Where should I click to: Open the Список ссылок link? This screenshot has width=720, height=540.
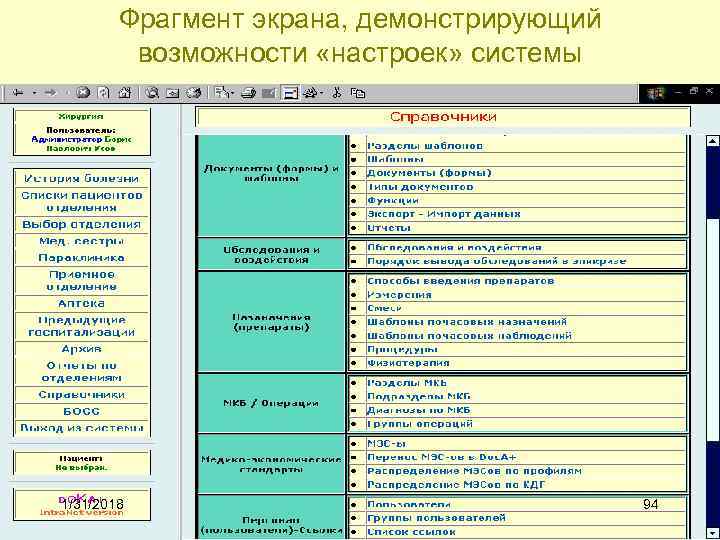coord(411,532)
